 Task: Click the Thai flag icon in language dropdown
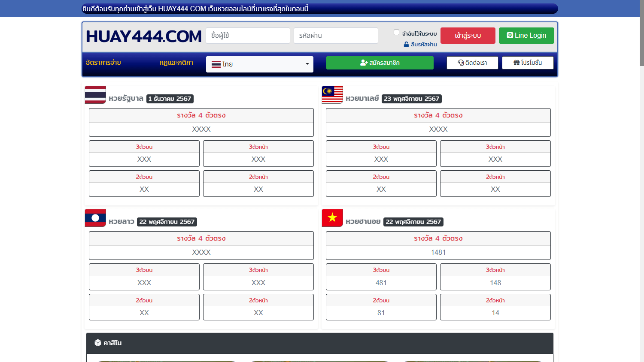pos(216,64)
